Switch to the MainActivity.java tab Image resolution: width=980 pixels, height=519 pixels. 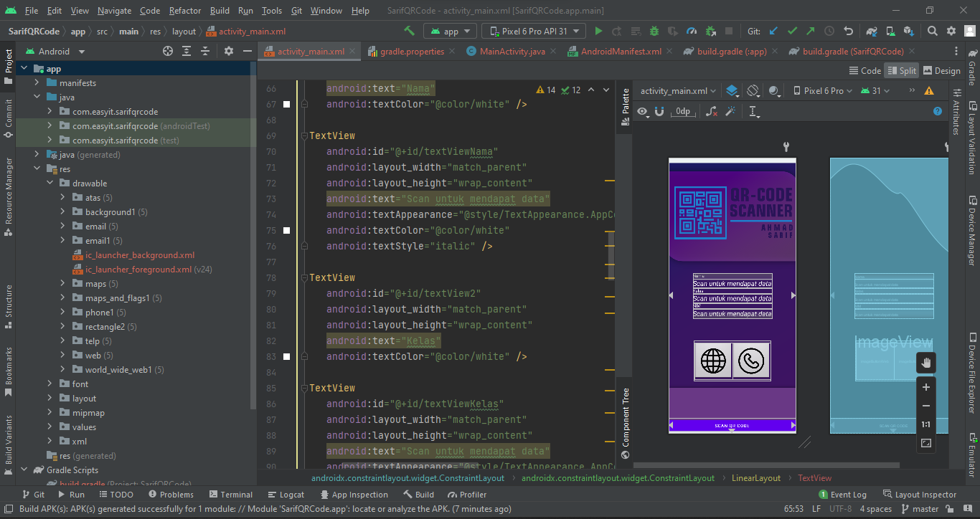[x=512, y=52]
